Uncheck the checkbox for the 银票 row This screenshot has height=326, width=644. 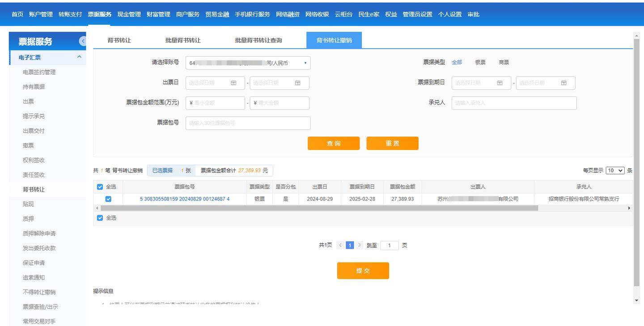pos(108,199)
